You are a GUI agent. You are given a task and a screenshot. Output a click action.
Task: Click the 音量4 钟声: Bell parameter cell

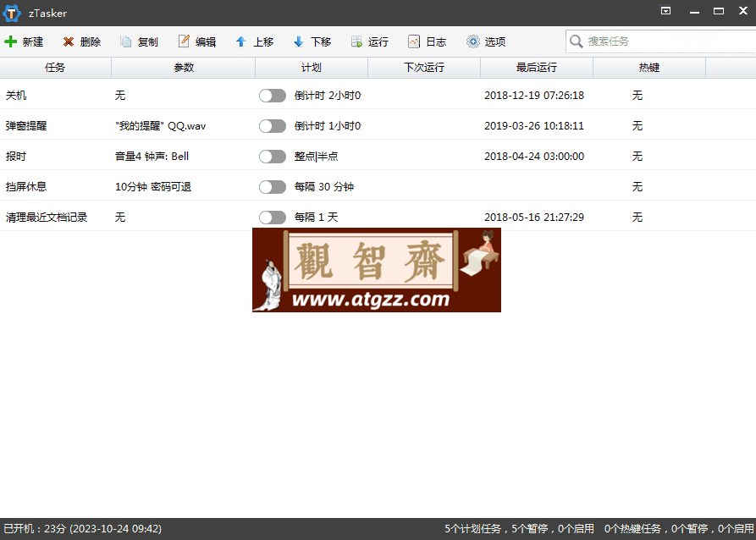pyautogui.click(x=152, y=157)
